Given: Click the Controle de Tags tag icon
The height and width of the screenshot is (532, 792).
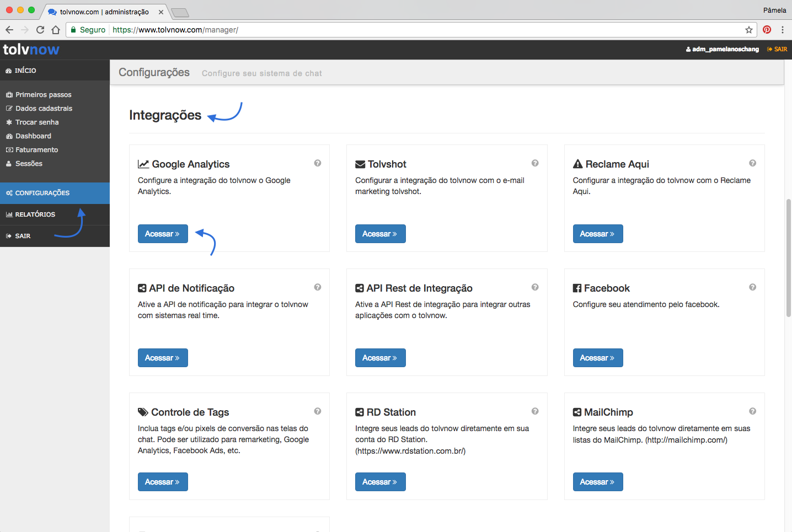Looking at the screenshot, I should tap(143, 412).
